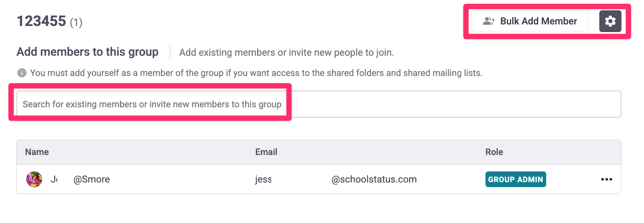
Task: Click the 'jess' start of the email
Action: coord(264,179)
